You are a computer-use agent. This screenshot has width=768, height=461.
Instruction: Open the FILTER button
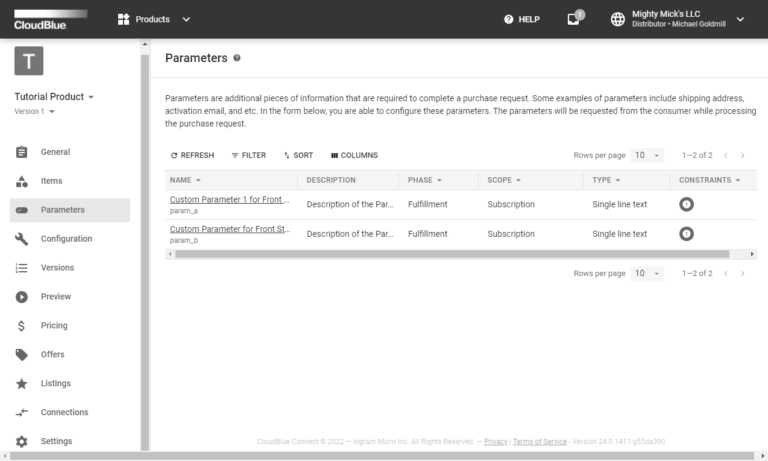(x=249, y=155)
